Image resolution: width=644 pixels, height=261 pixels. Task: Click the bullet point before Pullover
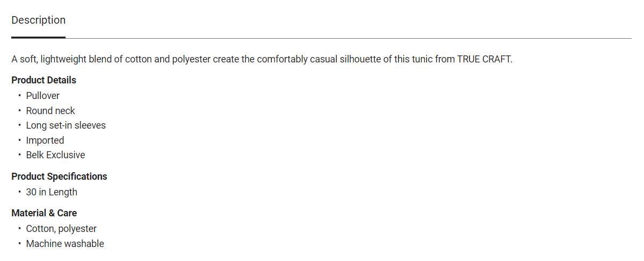pyautogui.click(x=19, y=96)
